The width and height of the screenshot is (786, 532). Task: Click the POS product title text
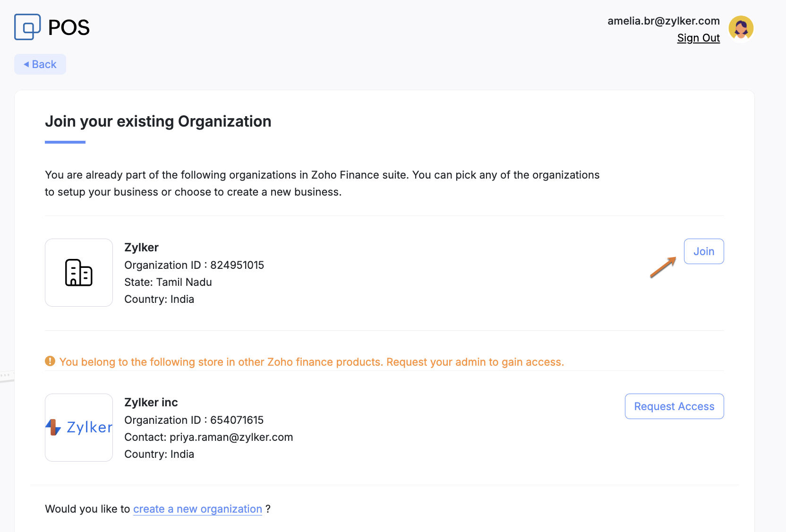click(x=69, y=27)
